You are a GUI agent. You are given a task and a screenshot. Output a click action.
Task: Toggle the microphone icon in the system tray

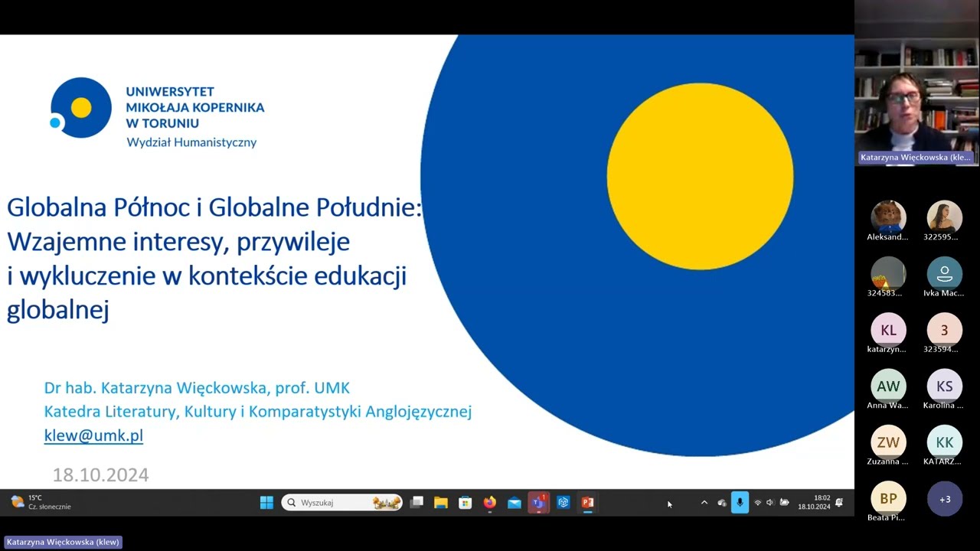pos(740,503)
